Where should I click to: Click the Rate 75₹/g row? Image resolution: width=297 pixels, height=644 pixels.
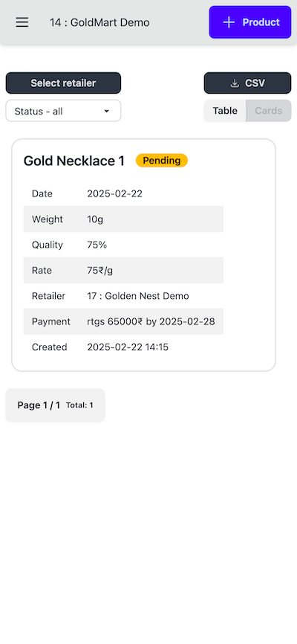coord(123,270)
